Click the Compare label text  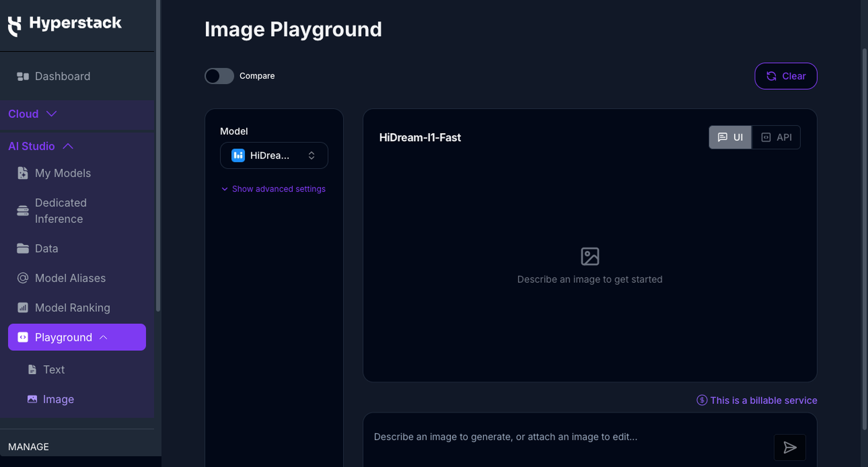tap(257, 76)
